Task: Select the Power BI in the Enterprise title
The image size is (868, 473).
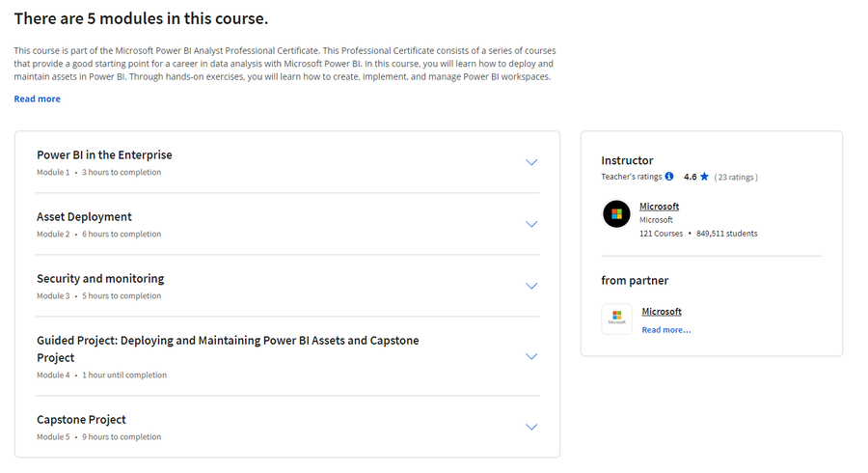Action: click(104, 155)
